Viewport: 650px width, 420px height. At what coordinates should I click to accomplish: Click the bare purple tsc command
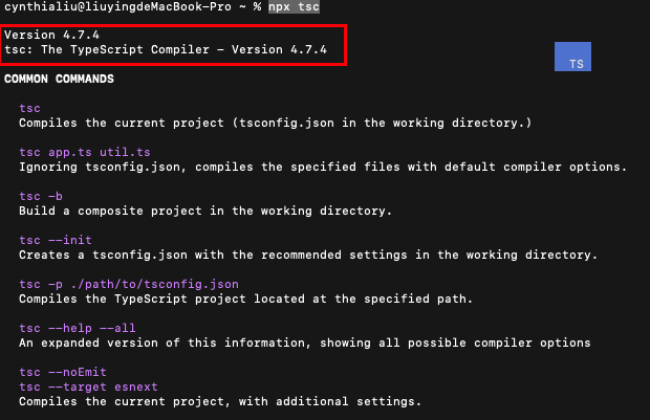coord(30,108)
